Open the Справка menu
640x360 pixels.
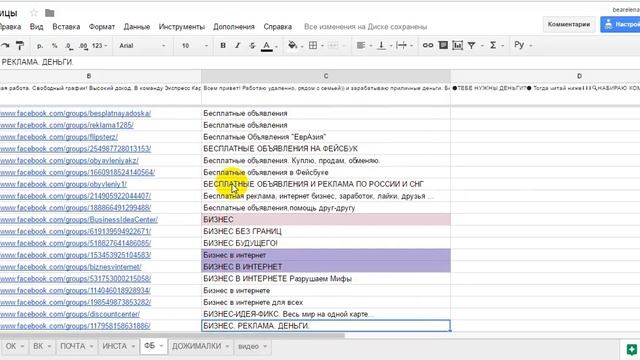(x=278, y=27)
